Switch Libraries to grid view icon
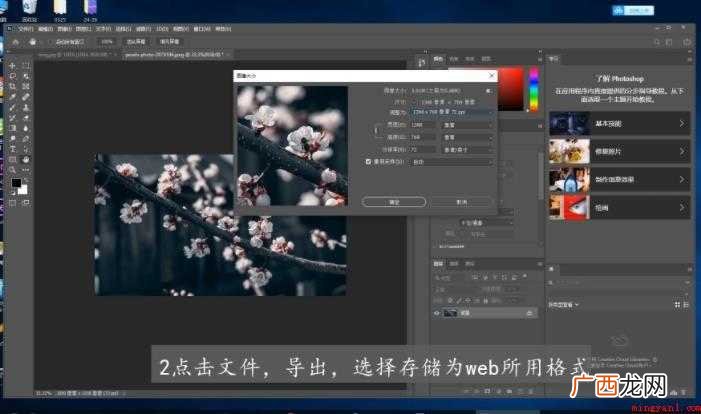The image size is (701, 414). click(677, 305)
